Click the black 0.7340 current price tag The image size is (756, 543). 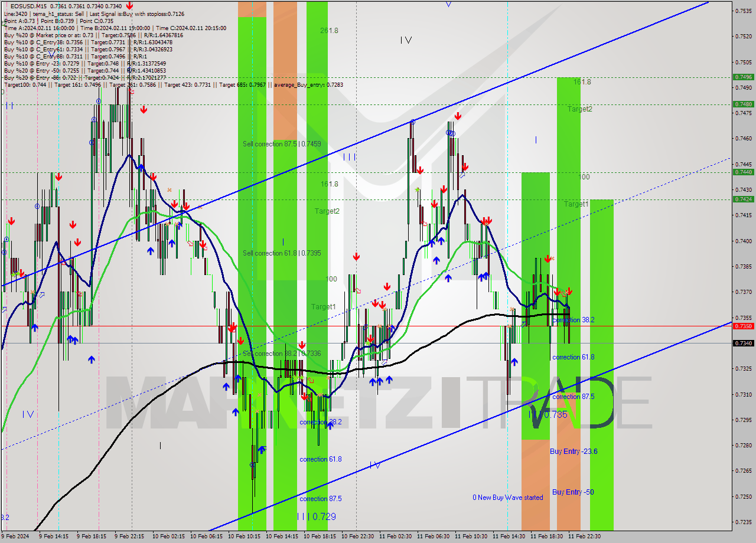pos(742,343)
